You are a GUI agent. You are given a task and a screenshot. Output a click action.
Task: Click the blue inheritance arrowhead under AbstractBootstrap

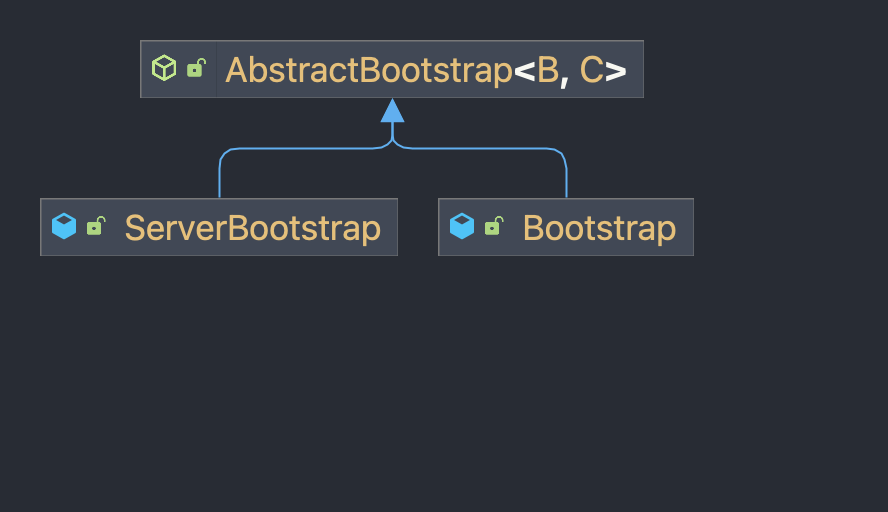(392, 110)
